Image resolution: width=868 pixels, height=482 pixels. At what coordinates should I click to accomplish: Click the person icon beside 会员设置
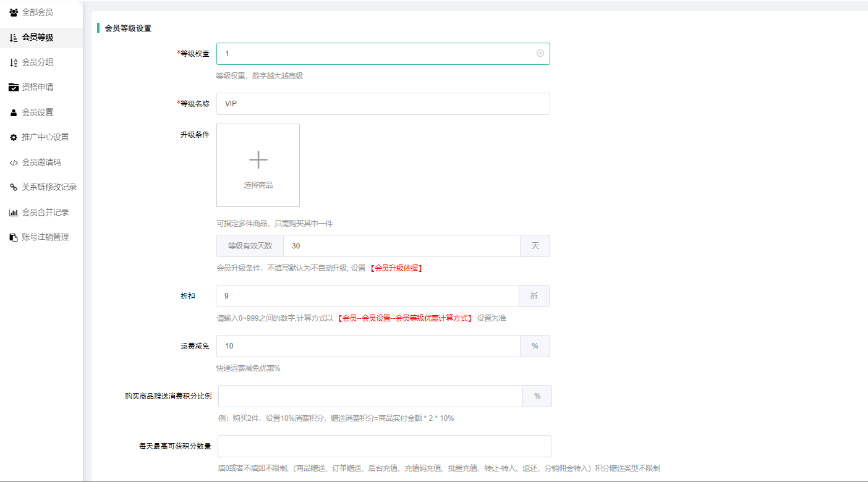(x=14, y=112)
